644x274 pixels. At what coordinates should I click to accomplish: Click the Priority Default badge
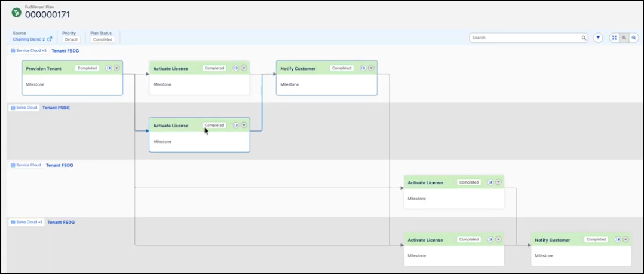pyautogui.click(x=71, y=39)
